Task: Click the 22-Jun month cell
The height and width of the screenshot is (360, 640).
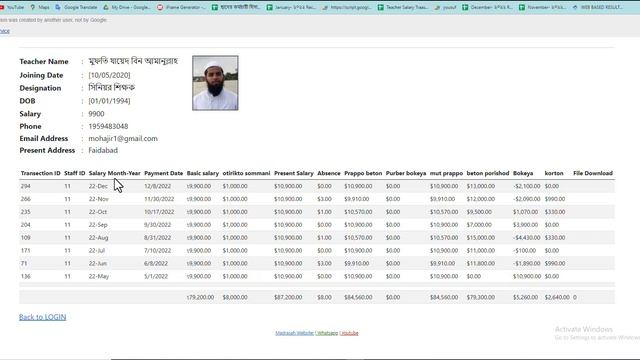Action: point(98,263)
